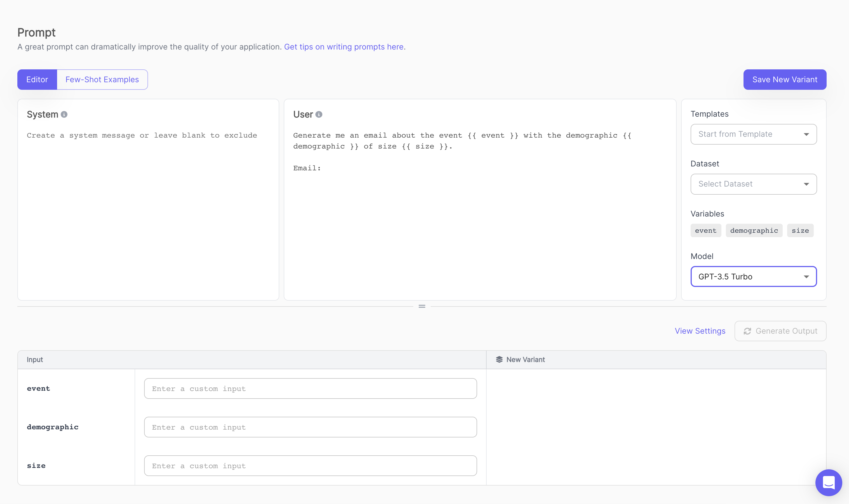This screenshot has height=504, width=849.
Task: Expand the GPT-3.5 Turbo model dropdown
Action: [753, 276]
